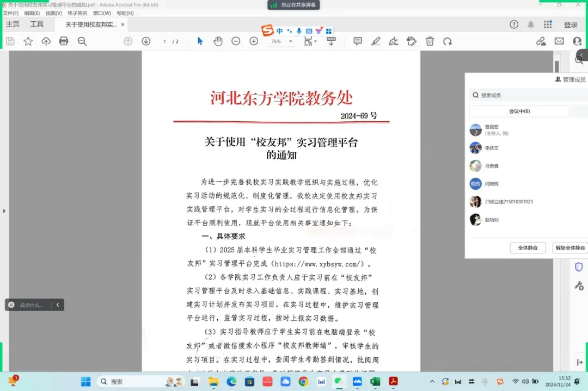This screenshot has width=588, height=391.
Task: Select the 会议中(6) tab
Action: 519,111
